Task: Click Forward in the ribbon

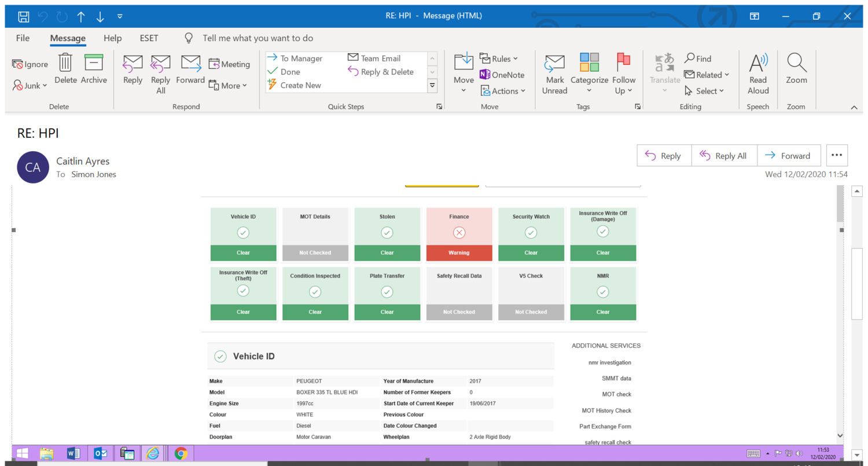Action: click(190, 69)
